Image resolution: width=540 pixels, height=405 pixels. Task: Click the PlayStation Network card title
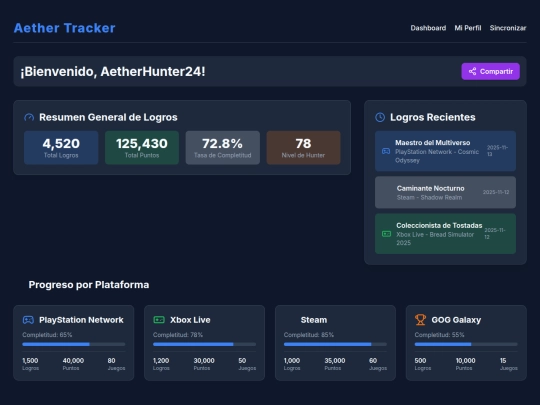pyautogui.click(x=81, y=320)
